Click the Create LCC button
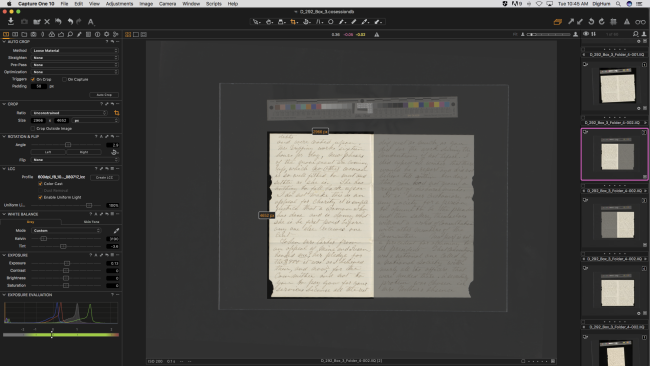This screenshot has width=650, height=366. click(104, 177)
